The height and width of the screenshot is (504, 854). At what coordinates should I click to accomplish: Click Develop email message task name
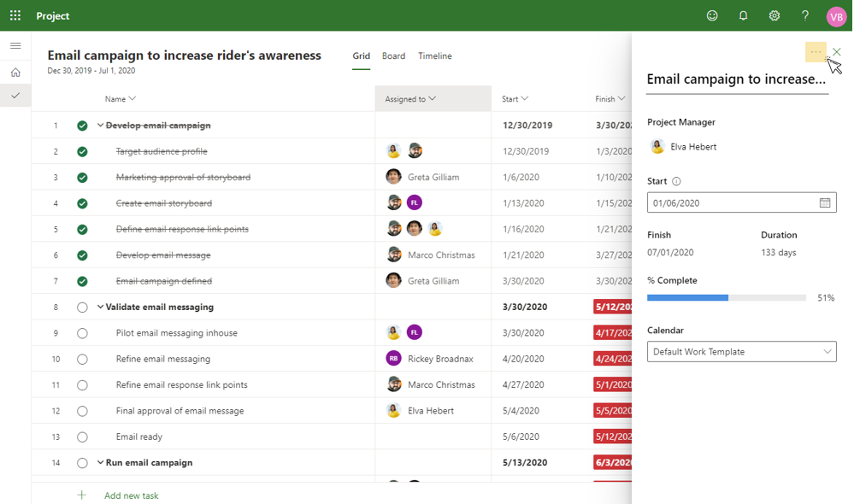tap(162, 255)
